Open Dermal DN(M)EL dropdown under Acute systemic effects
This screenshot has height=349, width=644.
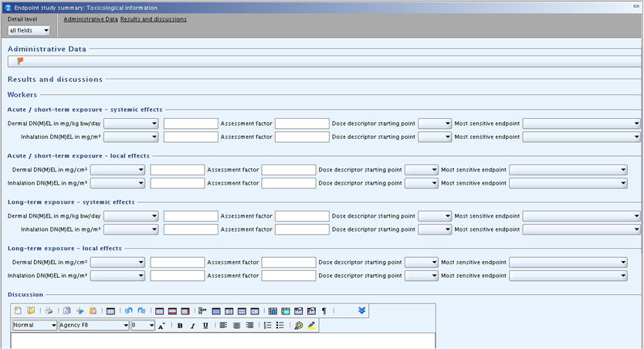pyautogui.click(x=130, y=124)
